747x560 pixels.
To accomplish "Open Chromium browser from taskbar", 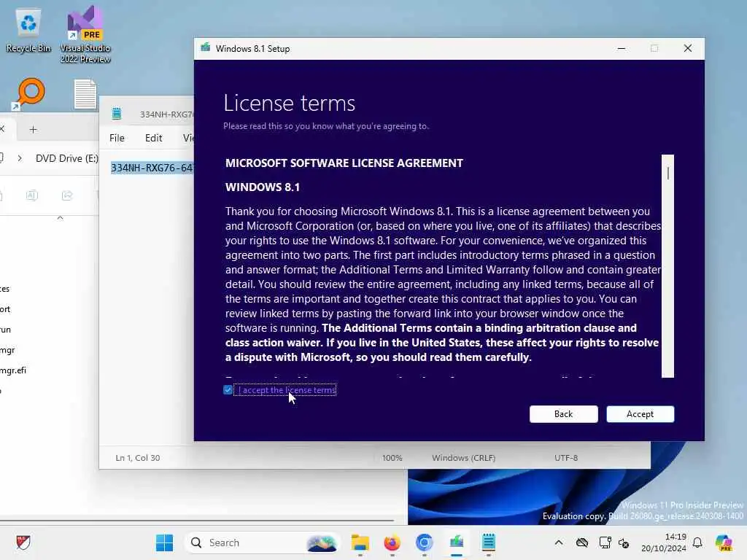I will [x=424, y=542].
